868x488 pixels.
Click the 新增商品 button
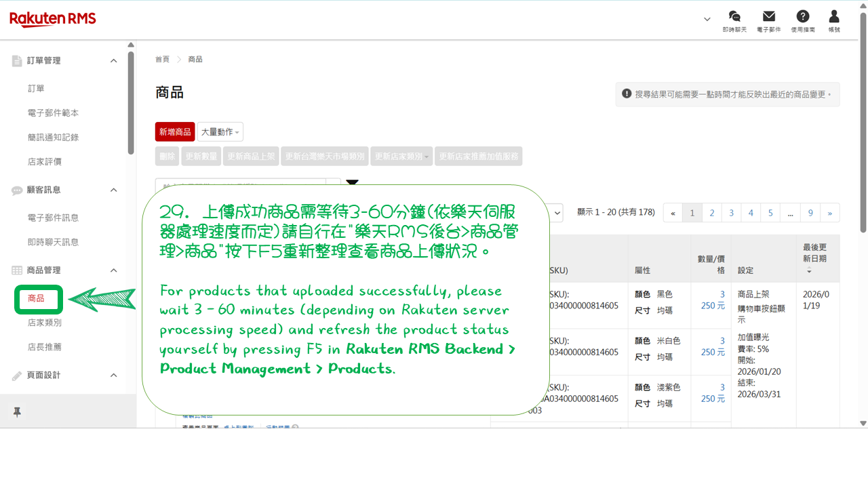[x=175, y=132]
